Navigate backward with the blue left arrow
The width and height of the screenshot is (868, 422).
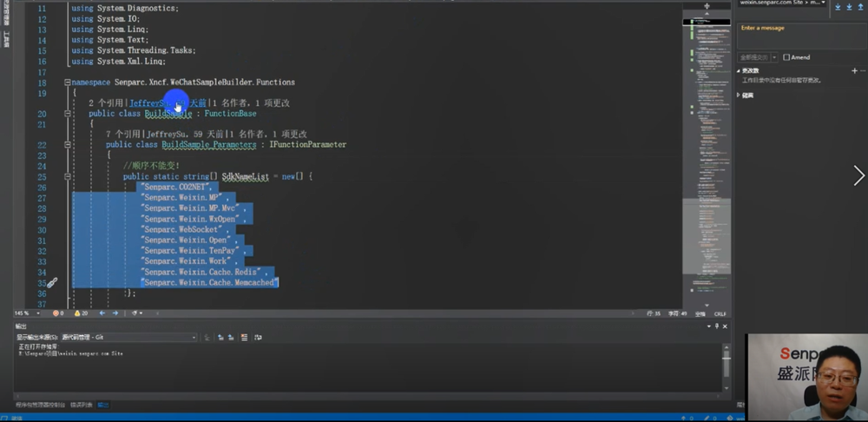[x=102, y=313]
